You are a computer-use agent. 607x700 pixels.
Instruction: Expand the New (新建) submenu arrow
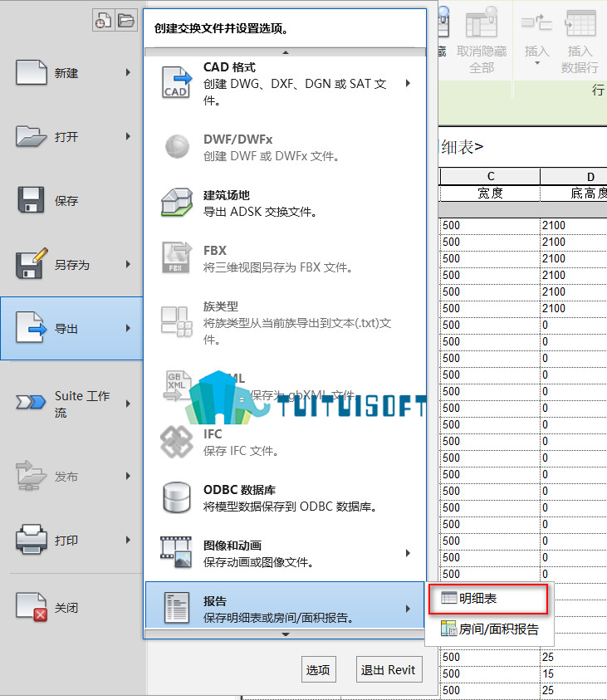pyautogui.click(x=128, y=72)
